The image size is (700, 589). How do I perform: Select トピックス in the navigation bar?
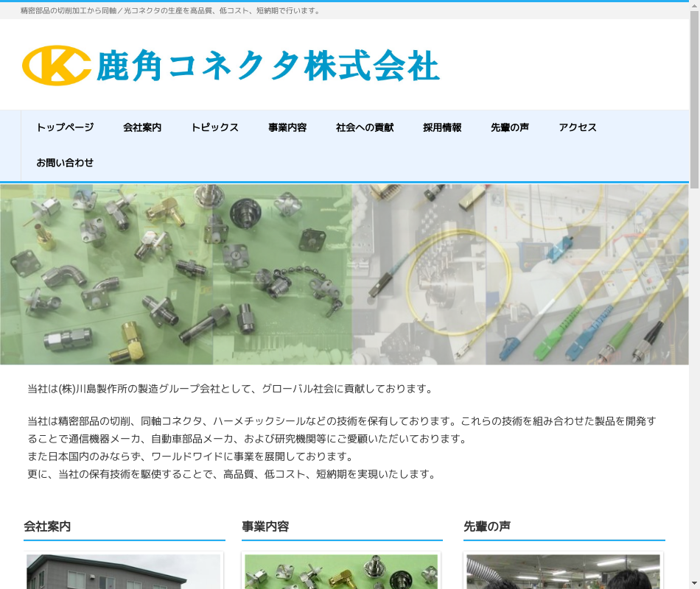(x=214, y=127)
